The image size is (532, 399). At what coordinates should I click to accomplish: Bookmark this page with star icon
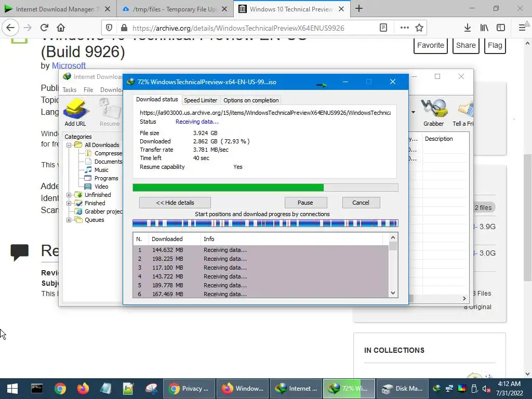(419, 28)
